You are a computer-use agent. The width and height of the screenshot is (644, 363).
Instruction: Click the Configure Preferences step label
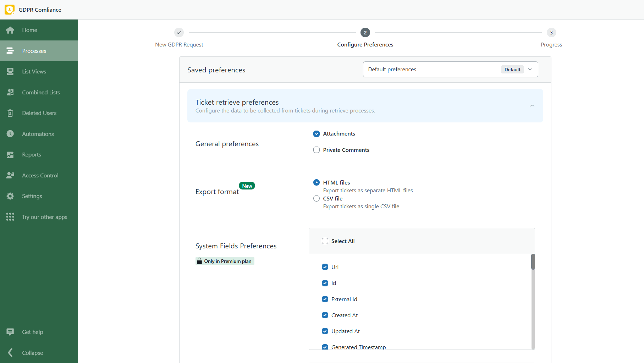point(365,45)
